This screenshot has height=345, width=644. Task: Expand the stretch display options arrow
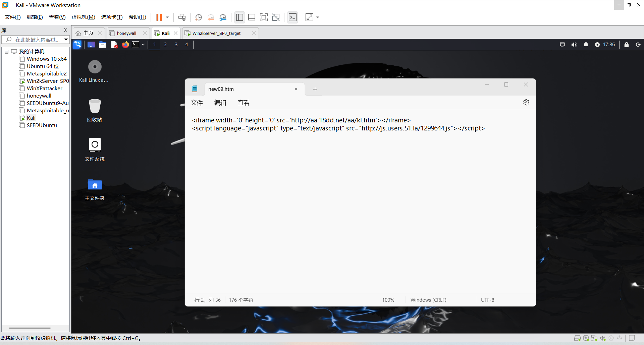(x=318, y=17)
